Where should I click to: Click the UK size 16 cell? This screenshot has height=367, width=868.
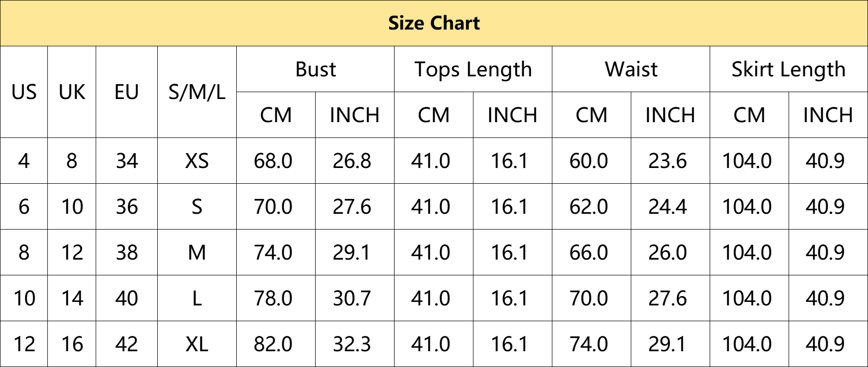tap(72, 344)
